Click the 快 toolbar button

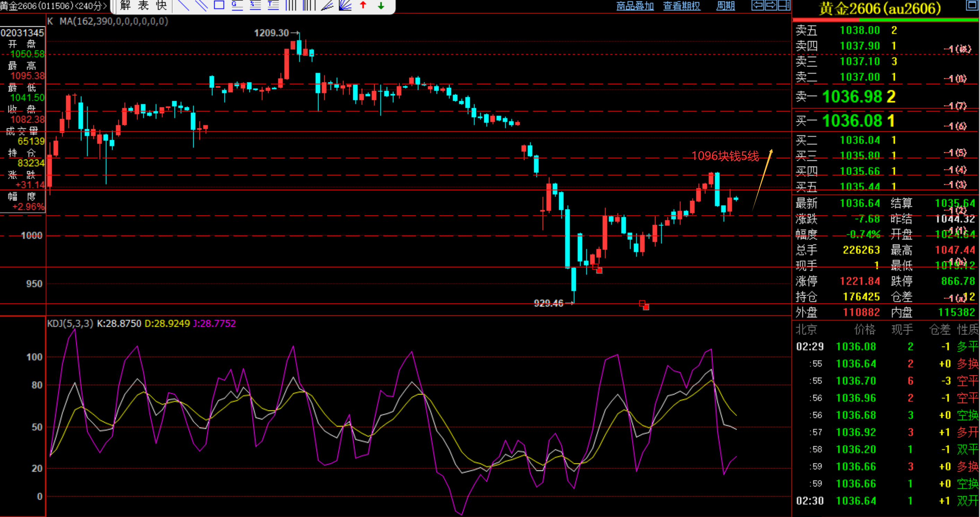[161, 5]
